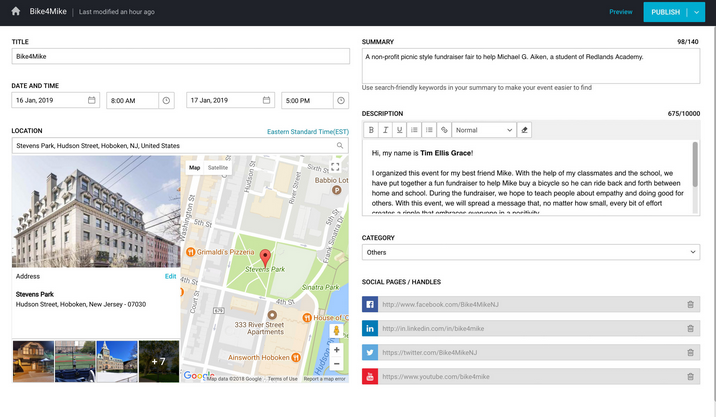
Task: Open clock picker for 8:00 AM
Action: (166, 100)
